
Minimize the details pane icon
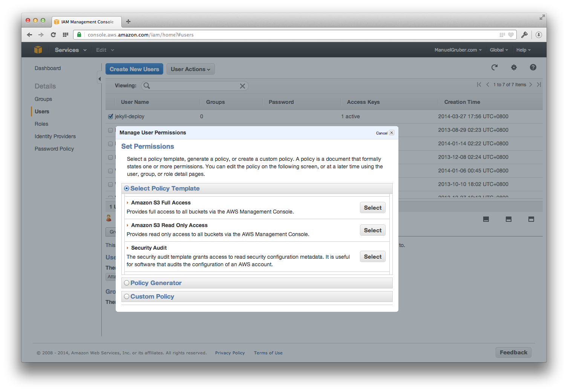point(486,219)
